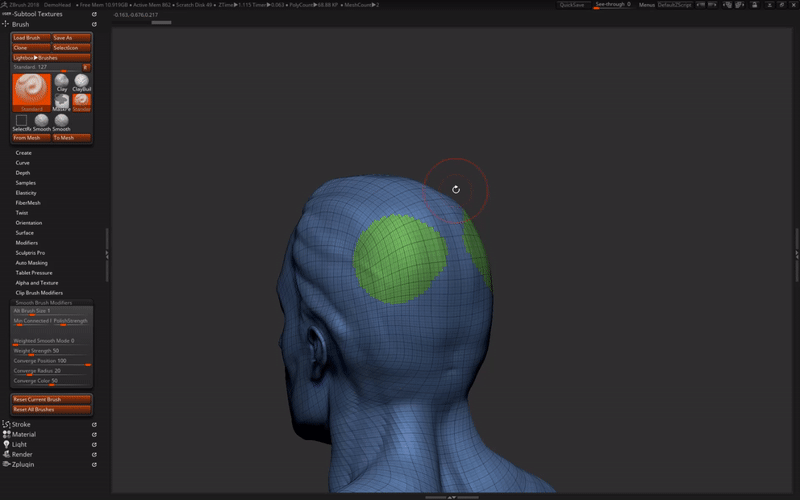Open the Light palette

pyautogui.click(x=19, y=444)
